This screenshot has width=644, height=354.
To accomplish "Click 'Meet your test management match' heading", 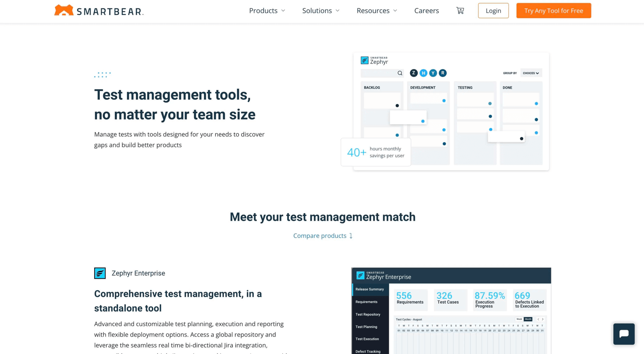I will point(322,217).
